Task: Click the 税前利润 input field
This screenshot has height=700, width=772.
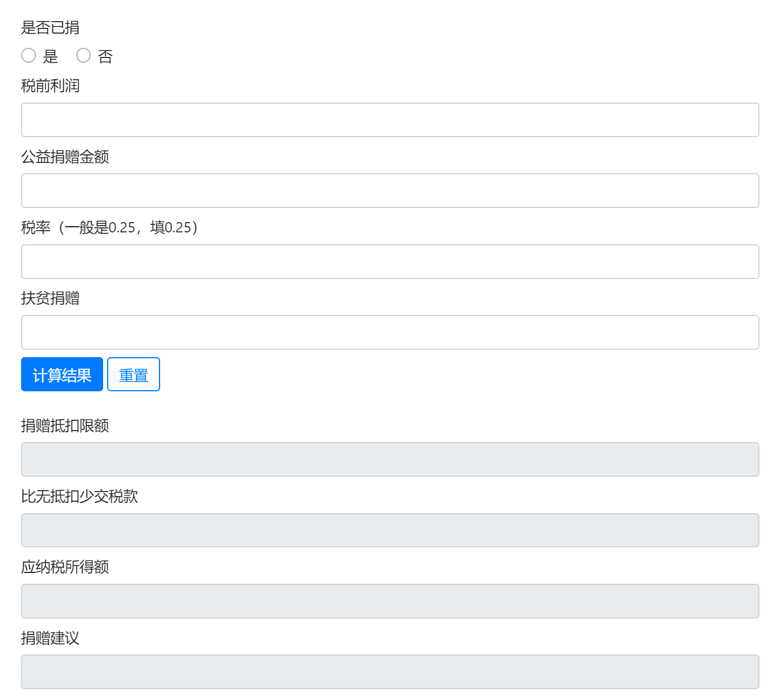Action: (x=390, y=120)
